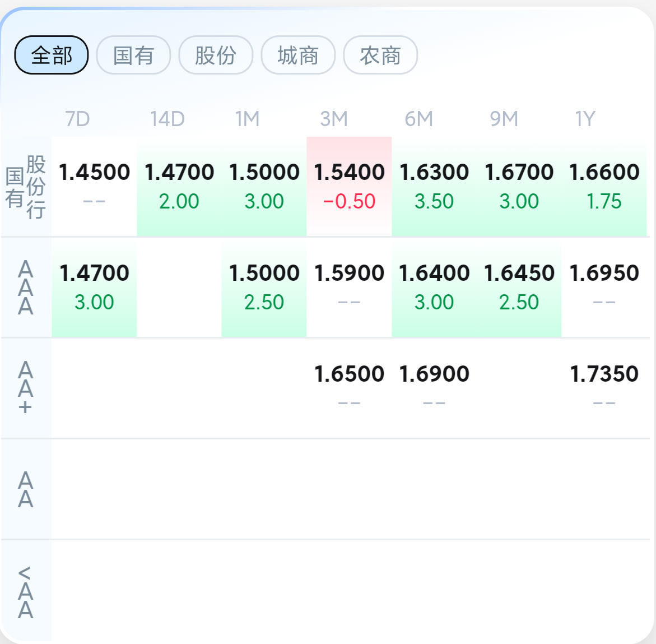Click the 1Y column header
656x644 pixels.
coord(585,119)
